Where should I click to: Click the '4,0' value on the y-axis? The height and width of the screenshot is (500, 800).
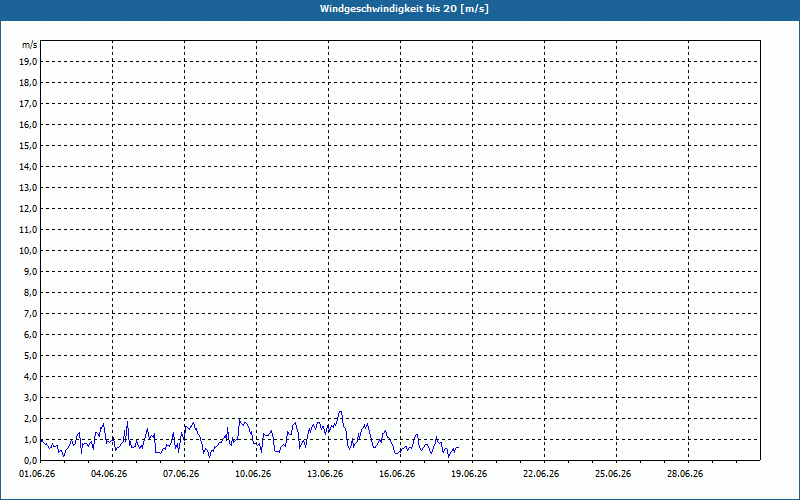point(31,377)
